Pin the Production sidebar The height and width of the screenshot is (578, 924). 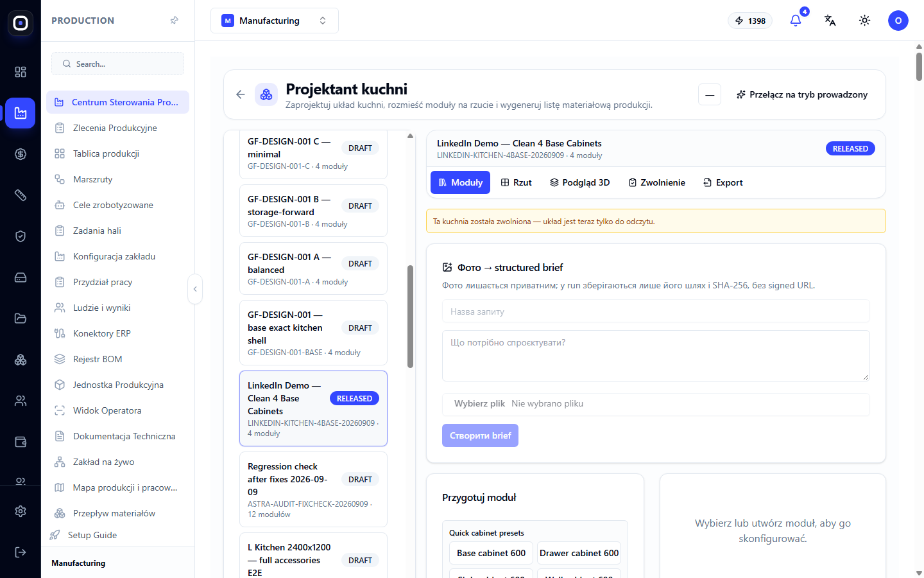174,21
